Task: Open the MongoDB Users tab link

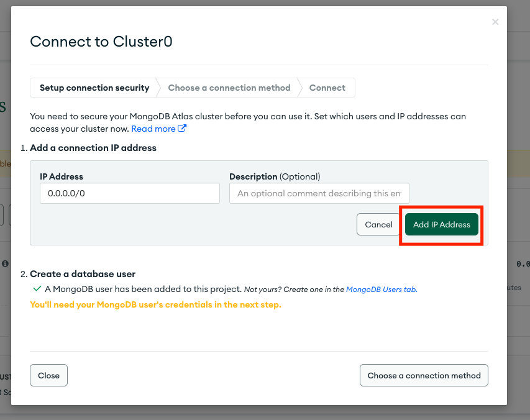Action: [x=382, y=290]
